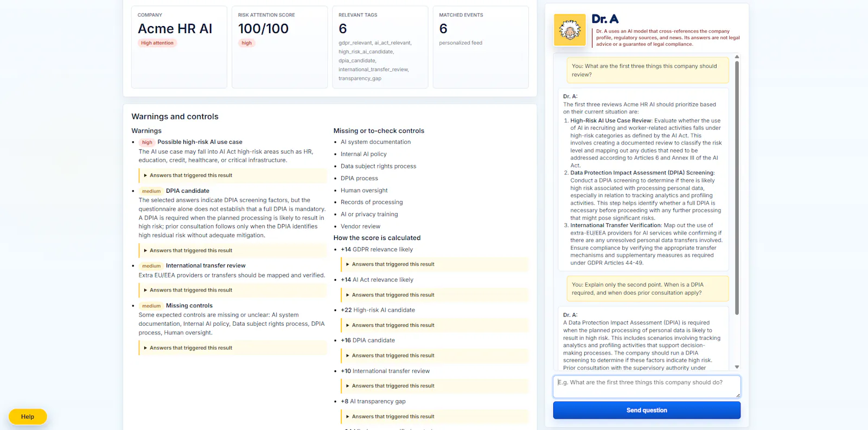Screen dimensions: 868x430
Task: Click the medium badge beside Missing controls
Action: pyautogui.click(x=151, y=306)
